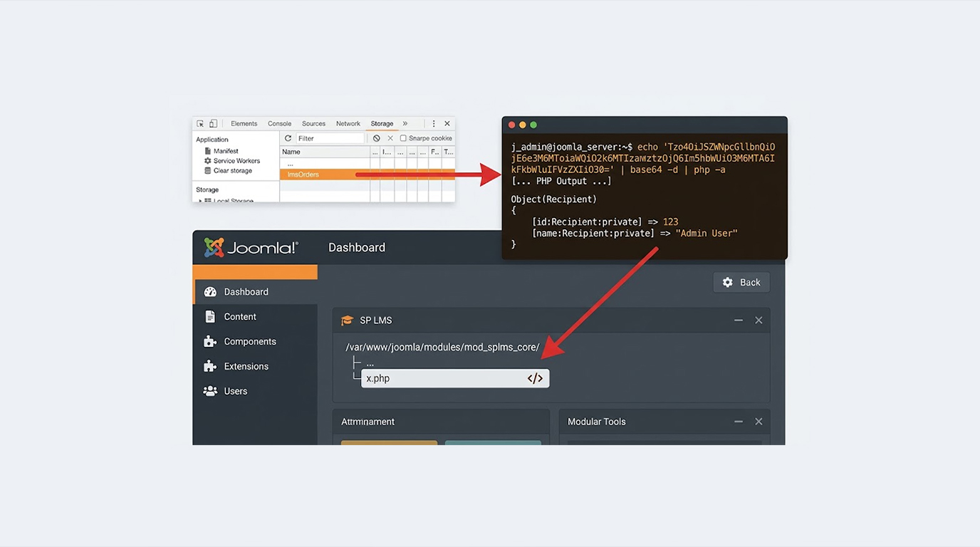Open Dashboard in Joomla sidebar
The height and width of the screenshot is (547, 980).
click(255, 292)
